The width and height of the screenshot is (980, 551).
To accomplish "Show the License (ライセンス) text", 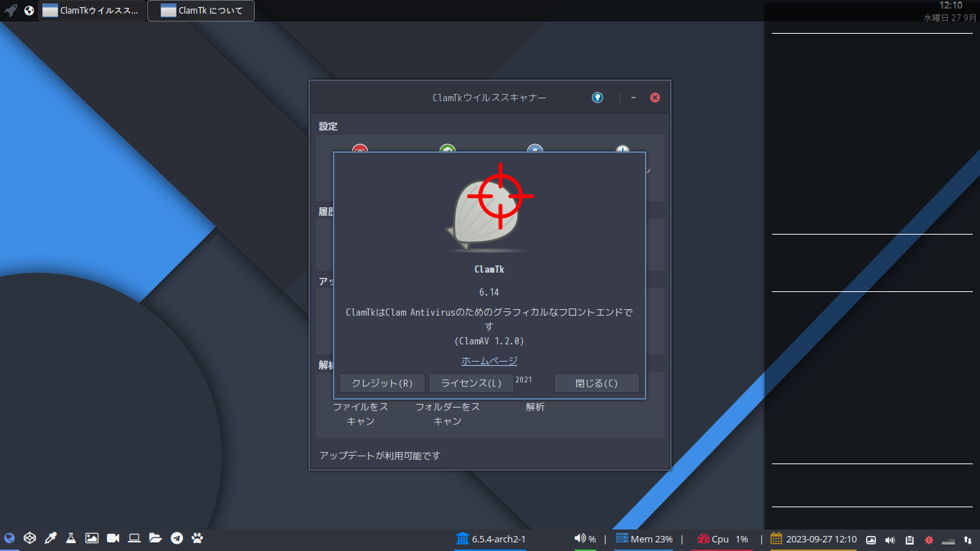I will click(x=471, y=383).
